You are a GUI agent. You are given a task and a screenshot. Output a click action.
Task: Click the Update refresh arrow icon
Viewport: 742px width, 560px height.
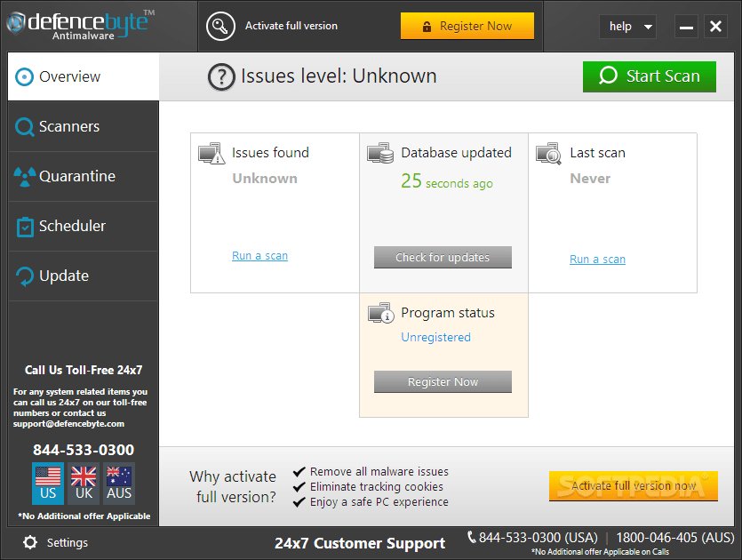[25, 276]
